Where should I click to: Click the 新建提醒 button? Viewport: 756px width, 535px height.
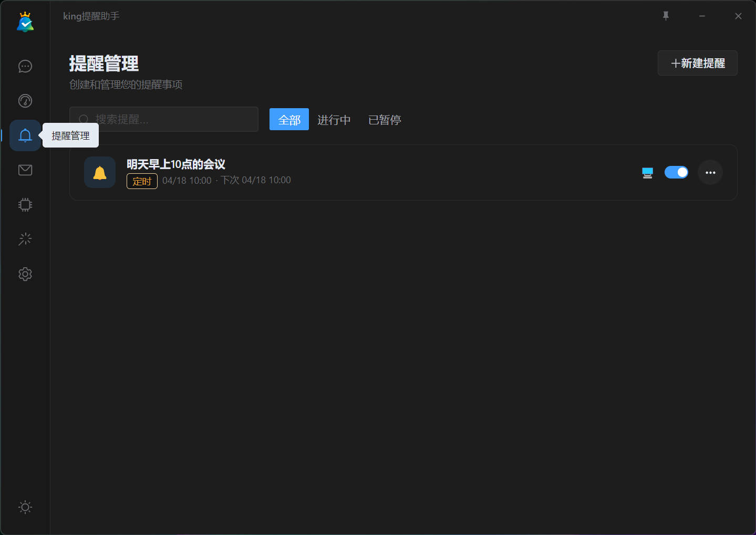coord(697,63)
